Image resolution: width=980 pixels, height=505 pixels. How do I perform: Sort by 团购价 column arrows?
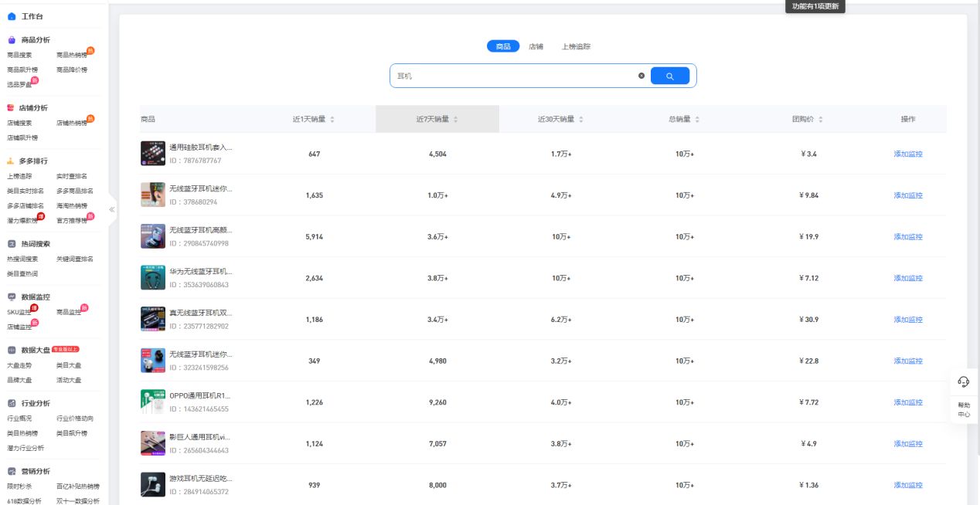click(821, 119)
